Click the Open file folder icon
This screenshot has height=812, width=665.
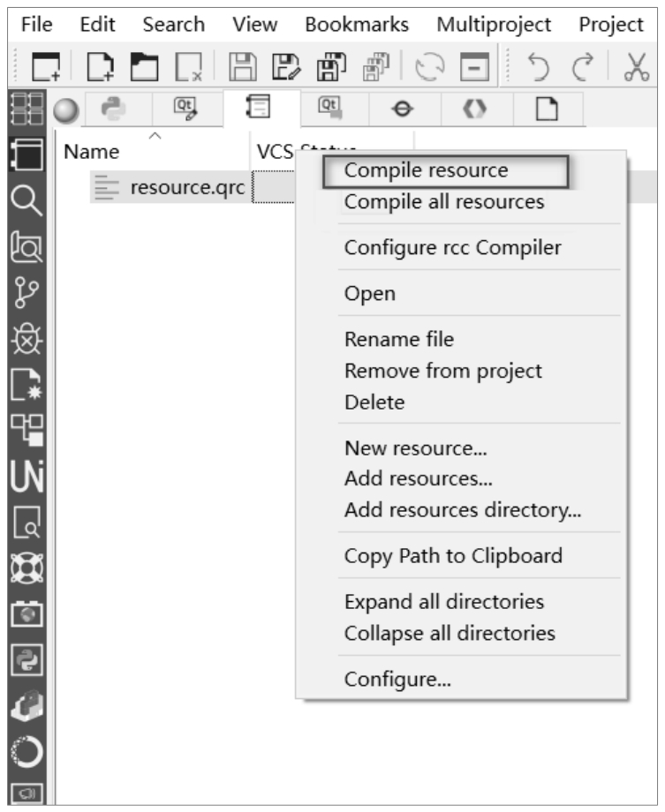[x=144, y=66]
